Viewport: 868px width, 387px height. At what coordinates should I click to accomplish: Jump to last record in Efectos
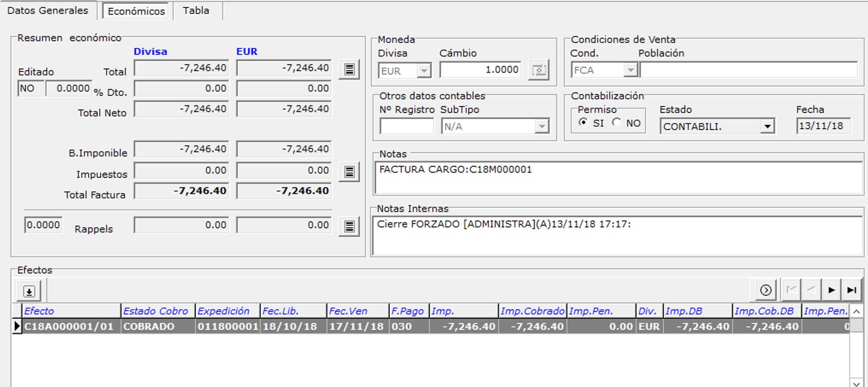click(x=852, y=290)
